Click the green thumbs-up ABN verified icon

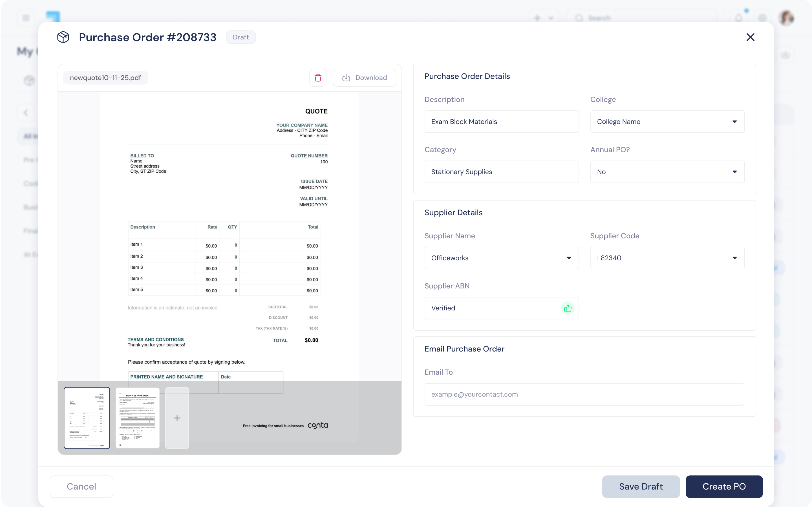click(567, 308)
